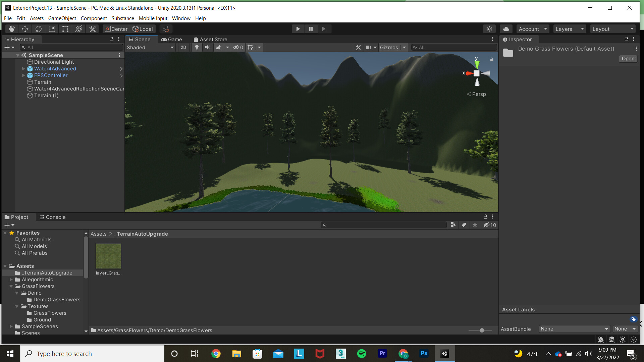Select the layer_Gras thumbnail
The height and width of the screenshot is (362, 644).
[x=108, y=256]
